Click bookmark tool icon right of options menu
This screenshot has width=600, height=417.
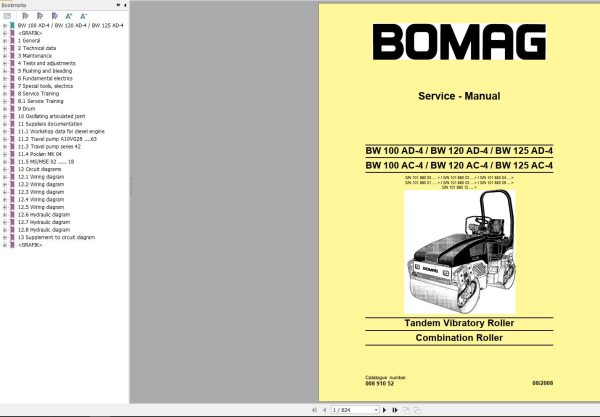click(x=25, y=16)
